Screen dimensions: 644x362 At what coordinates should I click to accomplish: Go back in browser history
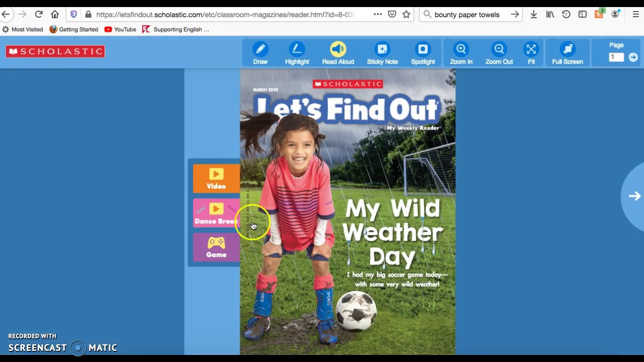tap(6, 15)
